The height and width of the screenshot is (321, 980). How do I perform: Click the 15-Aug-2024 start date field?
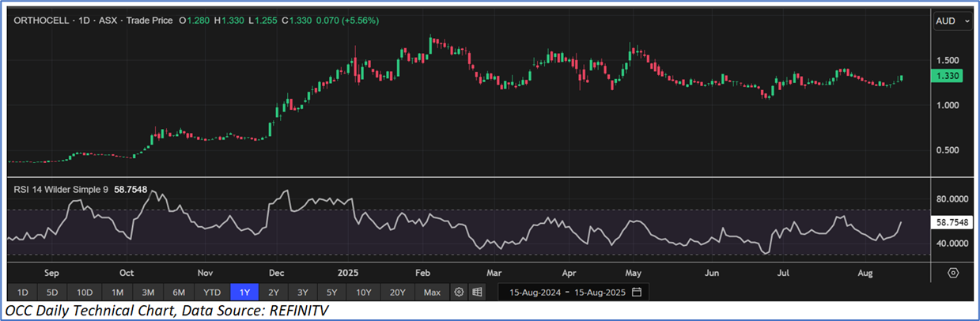coord(537,293)
